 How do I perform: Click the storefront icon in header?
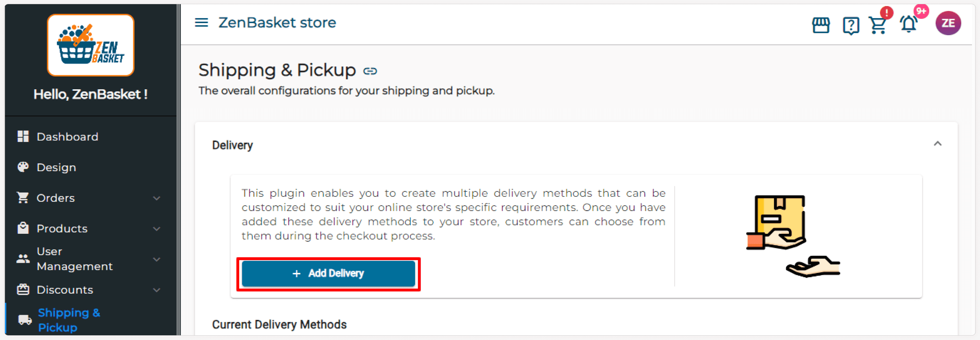pyautogui.click(x=821, y=25)
